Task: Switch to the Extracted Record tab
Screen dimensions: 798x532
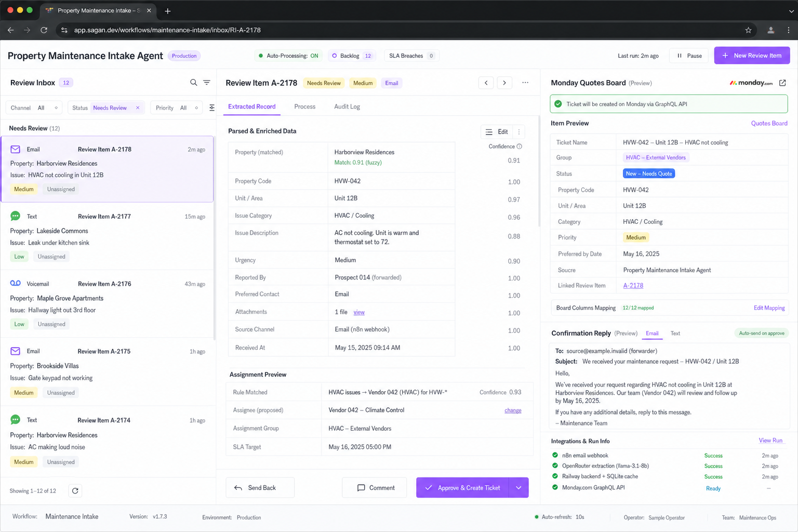Action: 252,107
